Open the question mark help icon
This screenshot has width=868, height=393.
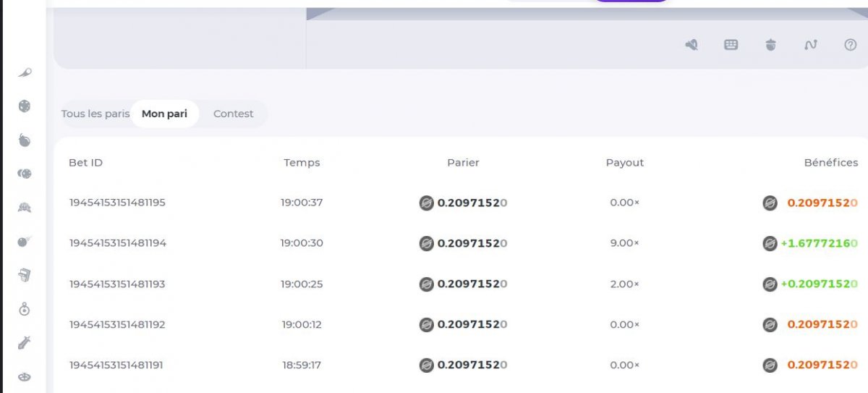point(851,45)
